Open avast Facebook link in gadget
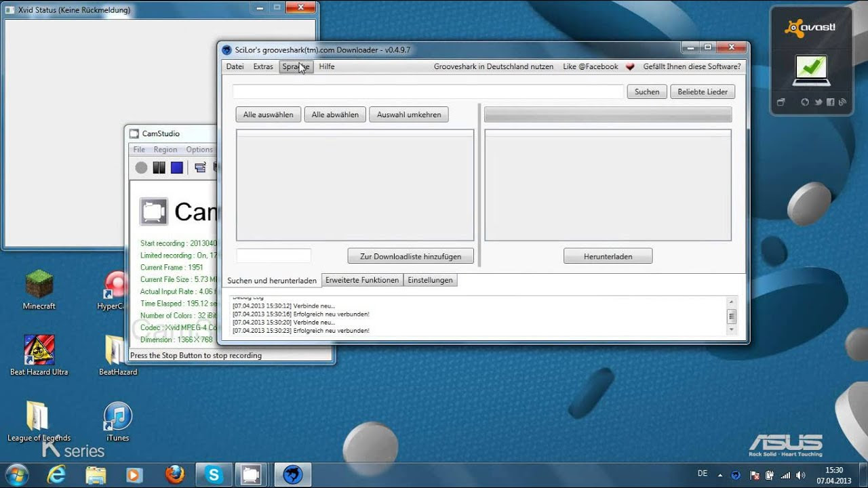868x488 pixels. 831,102
